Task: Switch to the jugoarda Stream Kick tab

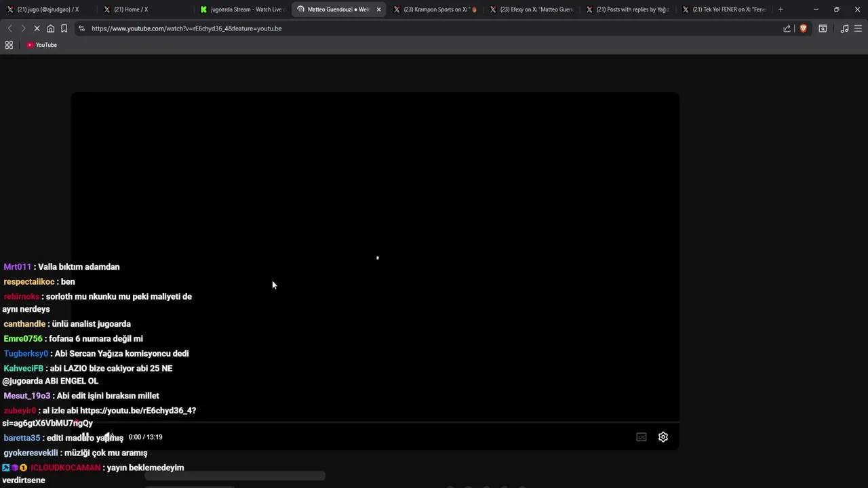Action: tap(241, 9)
